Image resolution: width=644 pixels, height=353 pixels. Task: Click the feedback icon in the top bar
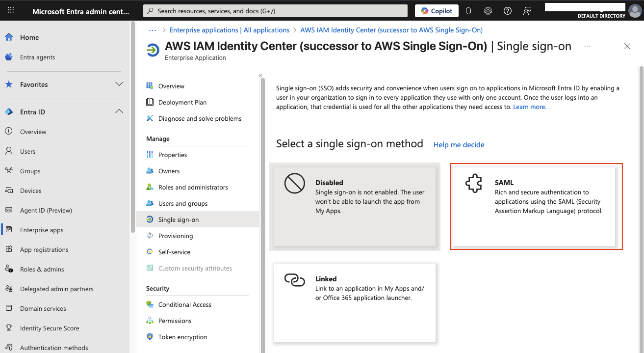coord(527,10)
